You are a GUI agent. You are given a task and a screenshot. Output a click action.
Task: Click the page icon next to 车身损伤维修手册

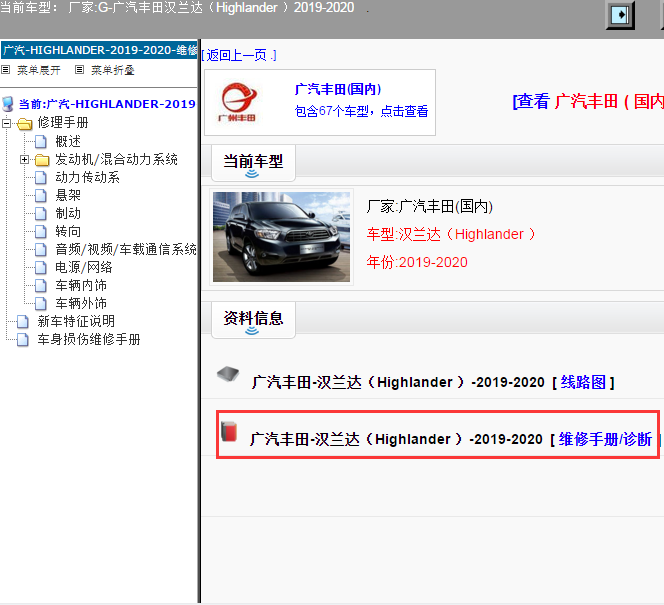click(23, 339)
